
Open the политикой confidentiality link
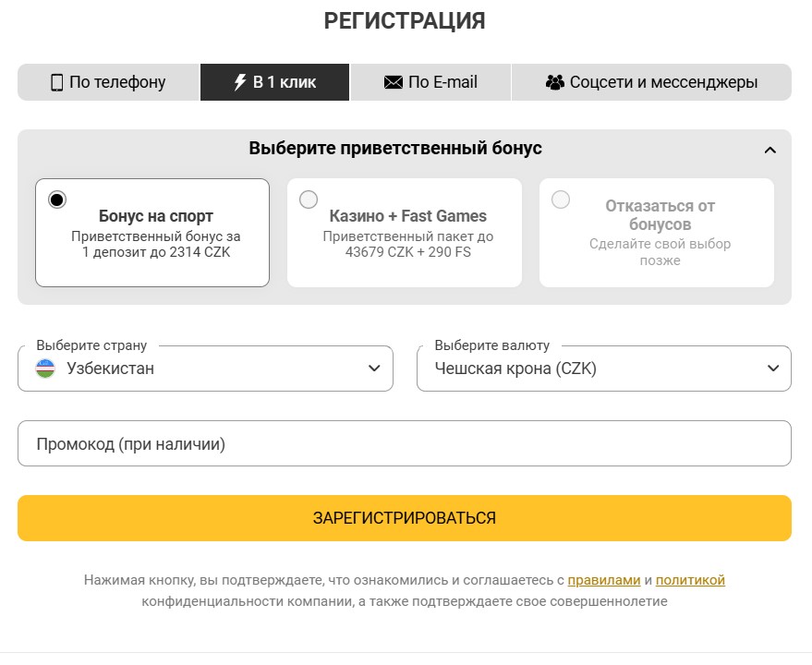tap(689, 581)
